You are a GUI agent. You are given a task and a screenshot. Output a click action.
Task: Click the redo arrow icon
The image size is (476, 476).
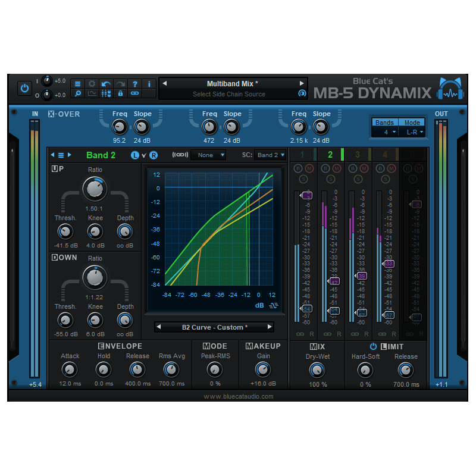tap(119, 83)
